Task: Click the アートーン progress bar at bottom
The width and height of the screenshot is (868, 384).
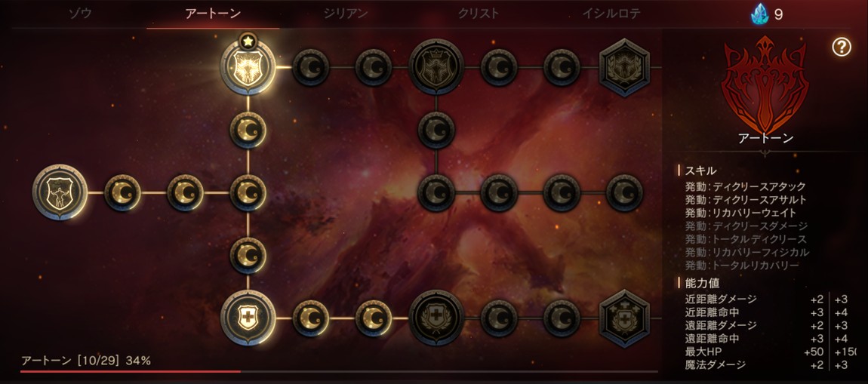Action: tap(339, 371)
